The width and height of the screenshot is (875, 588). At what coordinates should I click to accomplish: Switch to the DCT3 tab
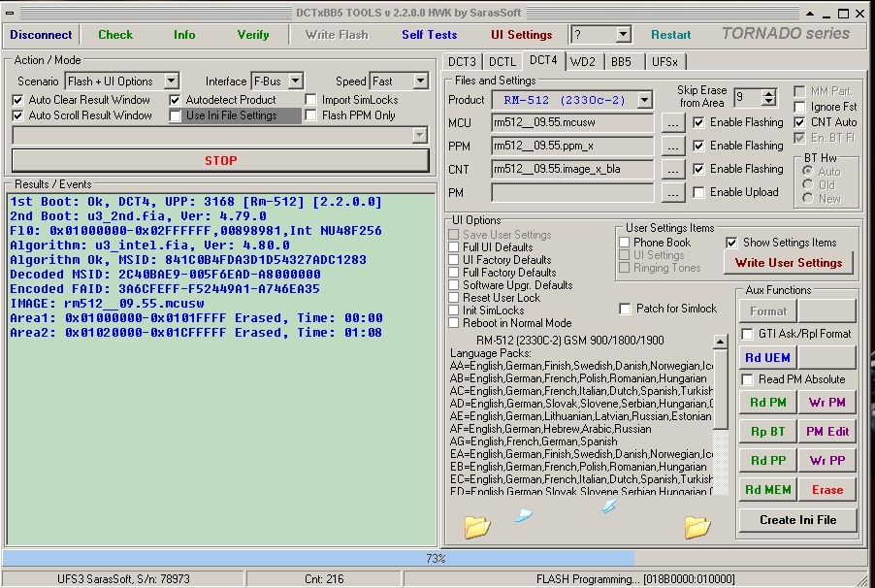pos(462,61)
